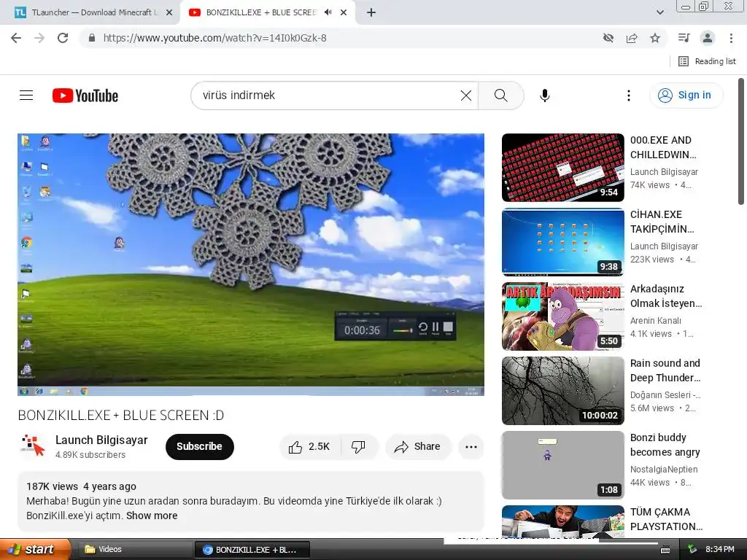Click the video title BONZIKILL.EXE + BLUE SCREEN

click(121, 415)
